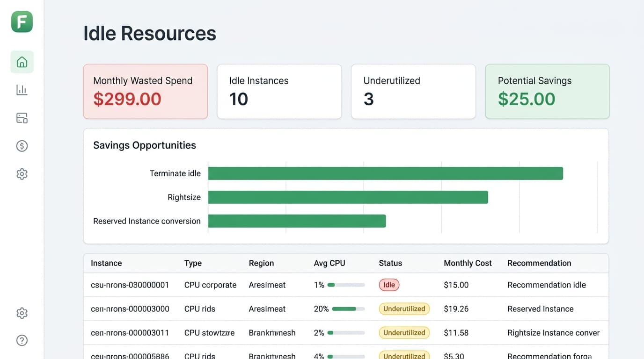Sort by Monthly Cost column header
Screen dimensions: 644x359
468,263
